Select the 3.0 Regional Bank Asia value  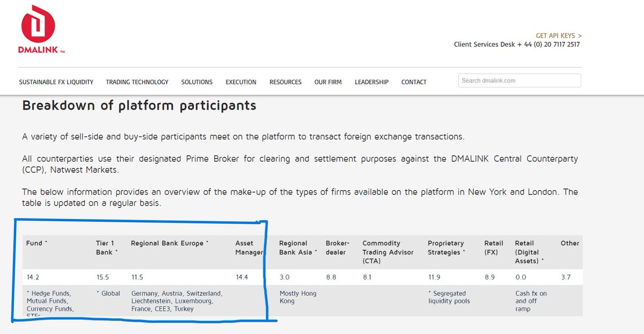[x=284, y=277]
